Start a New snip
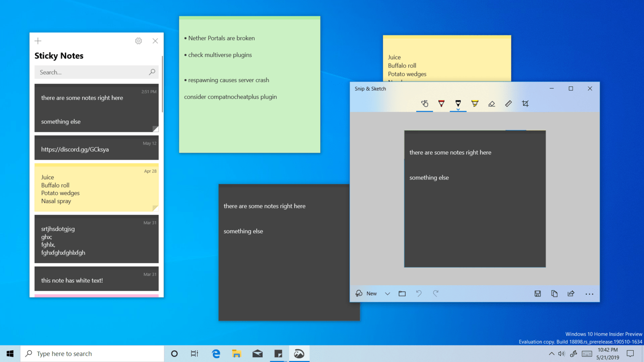 367,294
